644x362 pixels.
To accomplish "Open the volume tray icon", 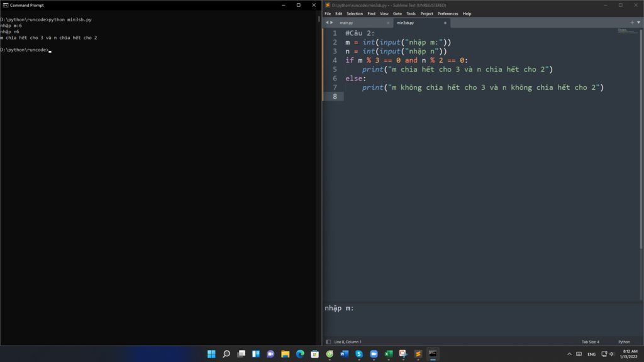I will (x=611, y=354).
